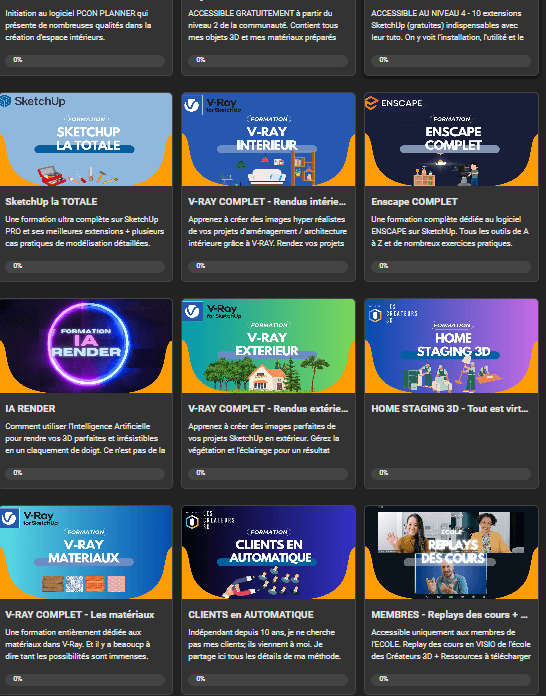Click the REPLAYS DES COURS thumbnail image
Screen dimensions: 546x696
tap(451, 552)
